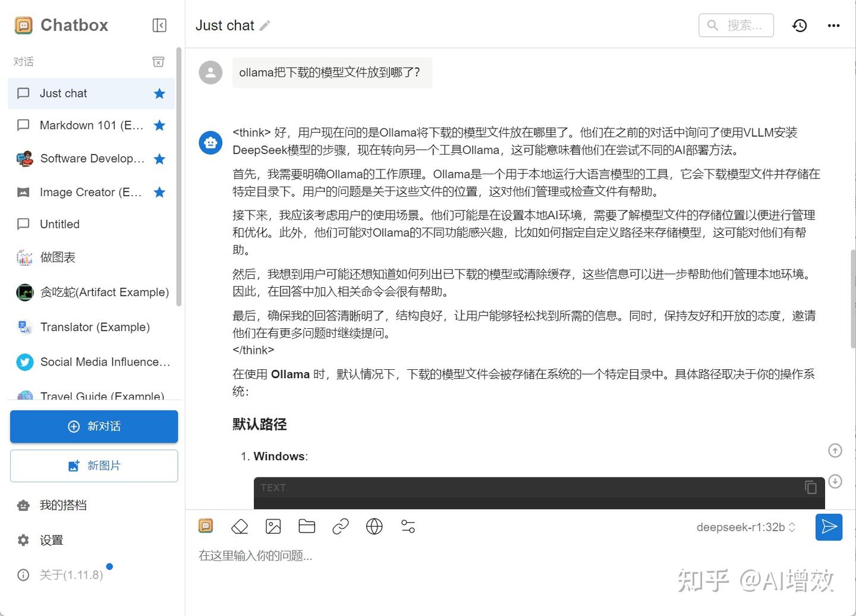This screenshot has width=856, height=616.
Task: Open the three-dot more options menu
Action: 833,25
